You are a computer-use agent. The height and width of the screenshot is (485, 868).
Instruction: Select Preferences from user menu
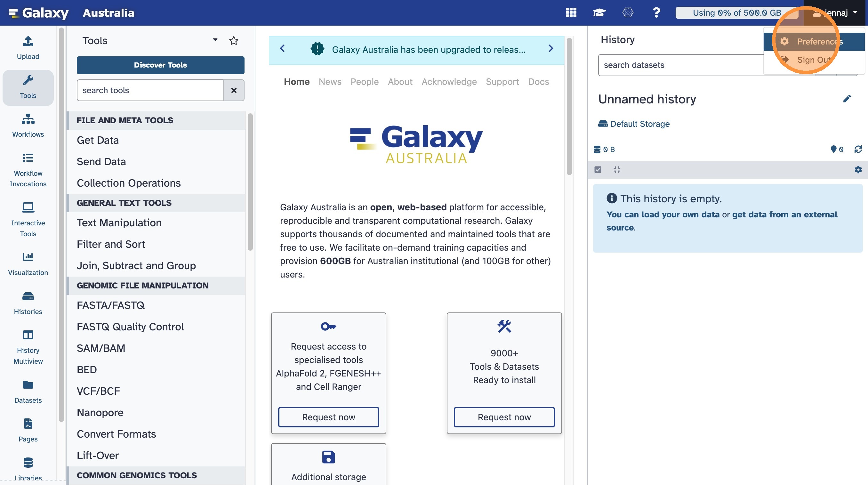click(x=819, y=41)
